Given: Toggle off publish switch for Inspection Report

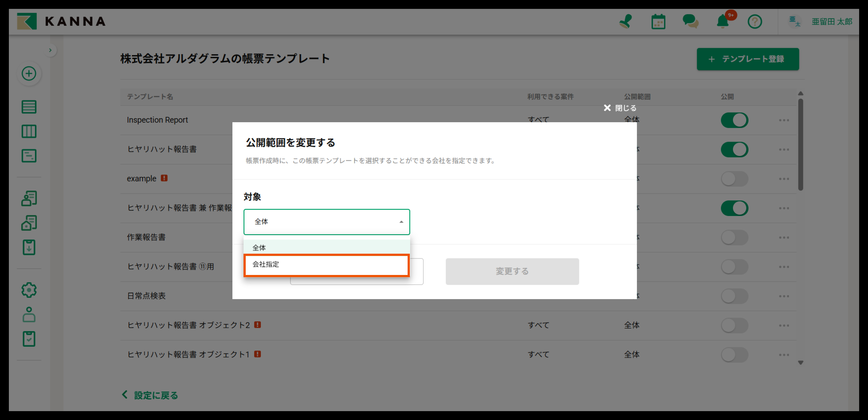Looking at the screenshot, I should [734, 120].
